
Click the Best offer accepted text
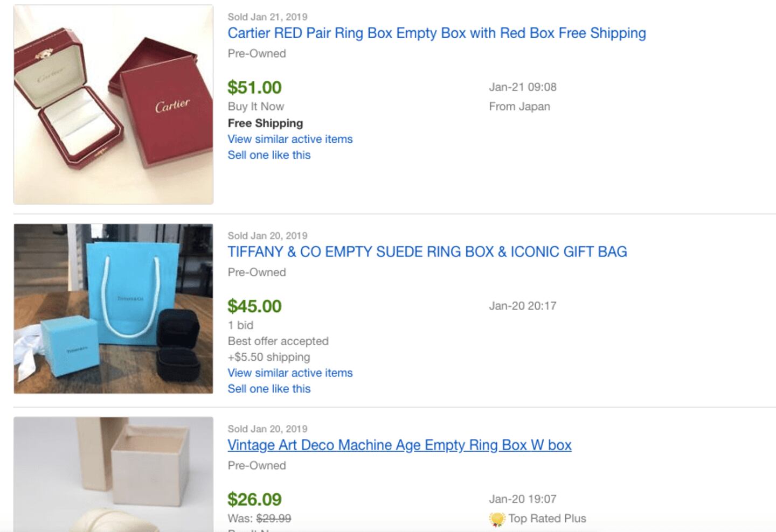point(278,341)
